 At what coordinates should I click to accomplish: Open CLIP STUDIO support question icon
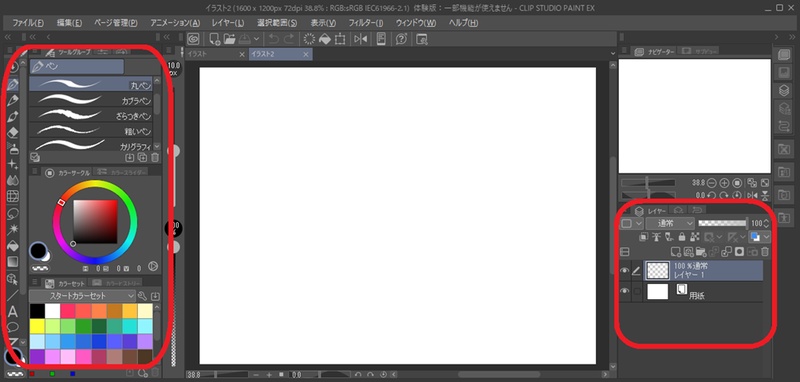(x=401, y=39)
